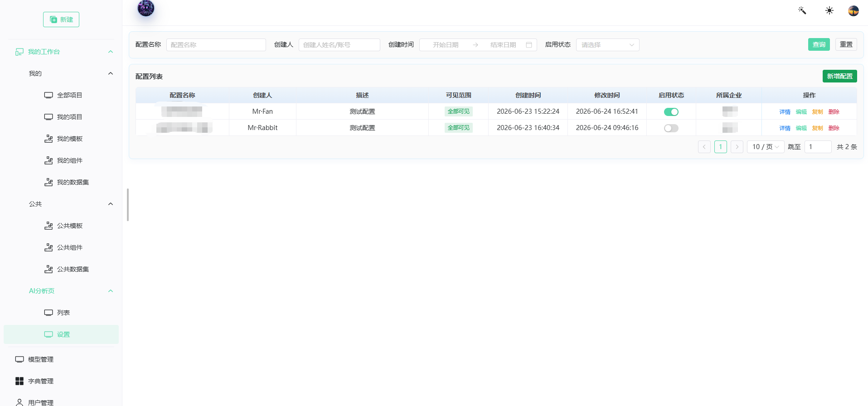Enable the Mr·Rabbit configuration toggle
The width and height of the screenshot is (868, 406).
[x=671, y=128]
